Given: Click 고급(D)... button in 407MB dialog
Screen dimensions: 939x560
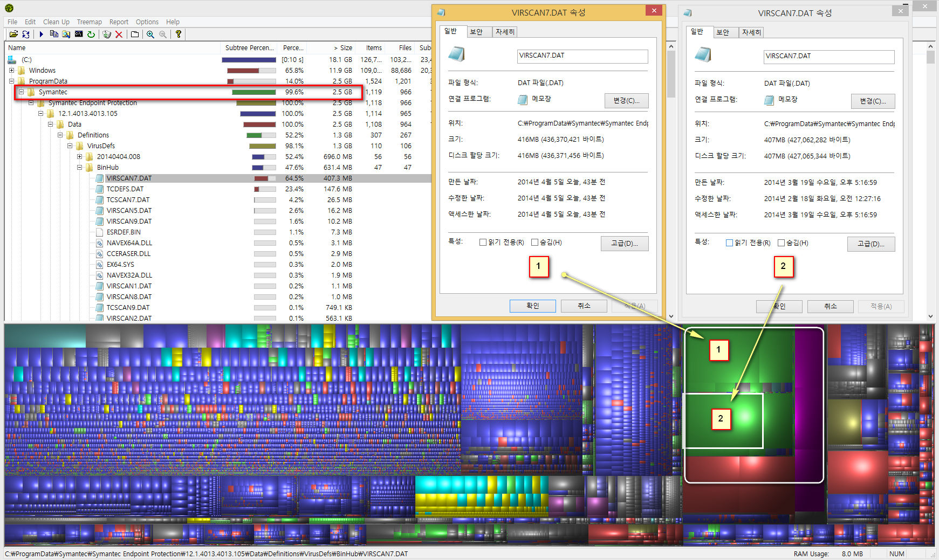Looking at the screenshot, I should [x=871, y=244].
